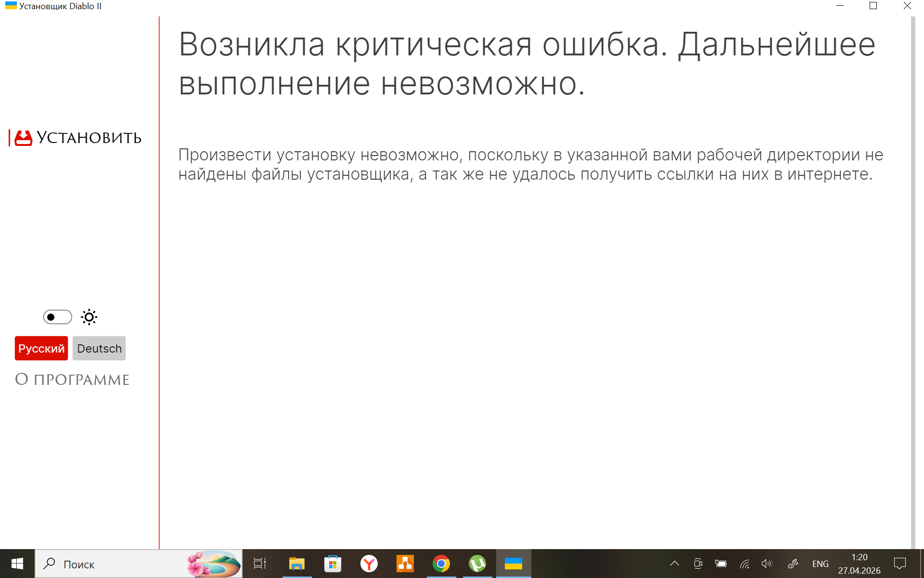Open the orange diagram app icon in taskbar
Image resolution: width=924 pixels, height=578 pixels.
(405, 564)
